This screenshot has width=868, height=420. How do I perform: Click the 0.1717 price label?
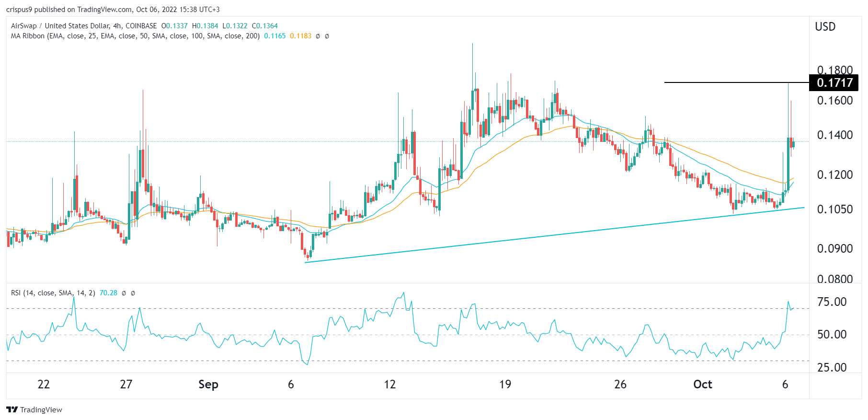834,82
